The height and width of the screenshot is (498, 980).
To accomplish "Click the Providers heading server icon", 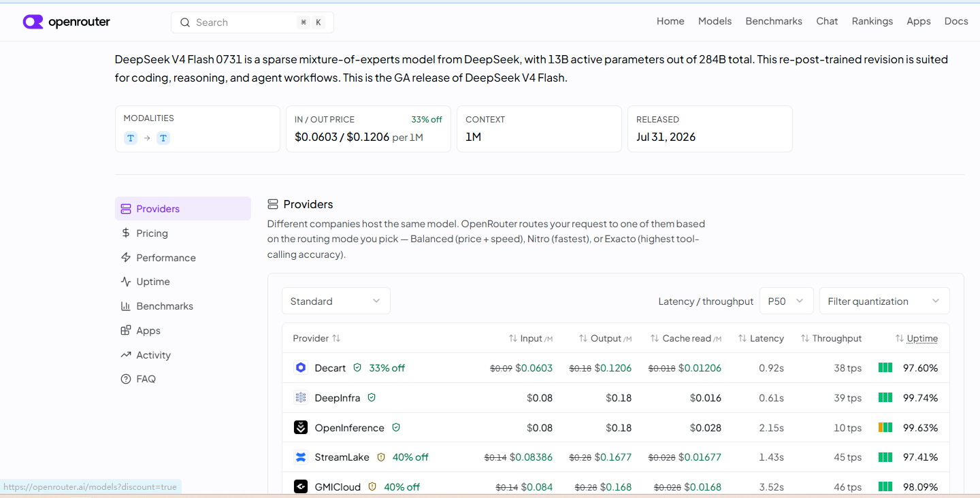I will [273, 204].
